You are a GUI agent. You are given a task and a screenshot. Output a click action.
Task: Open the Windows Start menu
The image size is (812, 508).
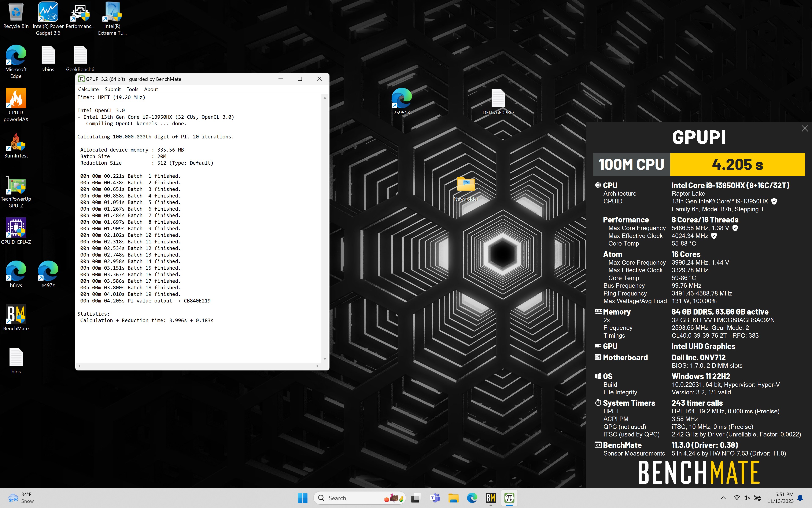[x=302, y=498]
